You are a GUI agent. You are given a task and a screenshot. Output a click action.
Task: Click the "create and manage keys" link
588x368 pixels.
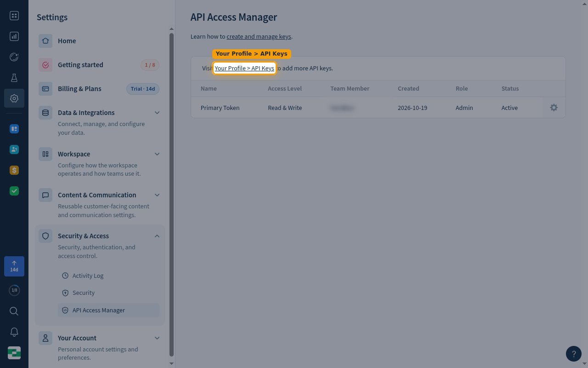[x=259, y=36]
